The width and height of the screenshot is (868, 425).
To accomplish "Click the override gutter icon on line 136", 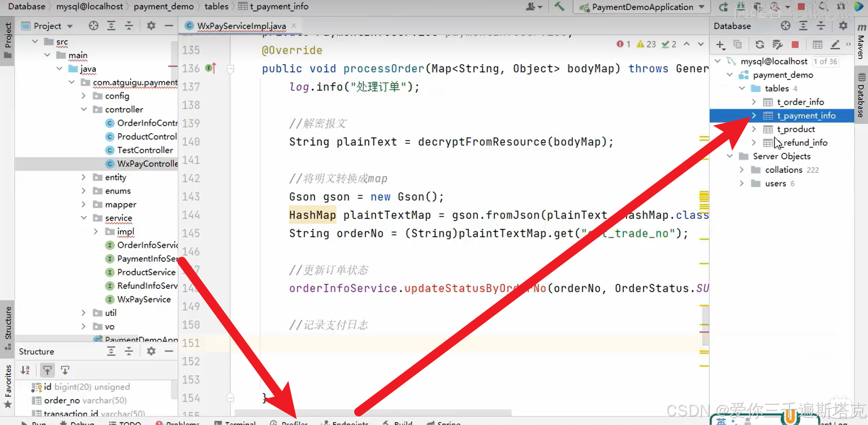I will [x=210, y=68].
